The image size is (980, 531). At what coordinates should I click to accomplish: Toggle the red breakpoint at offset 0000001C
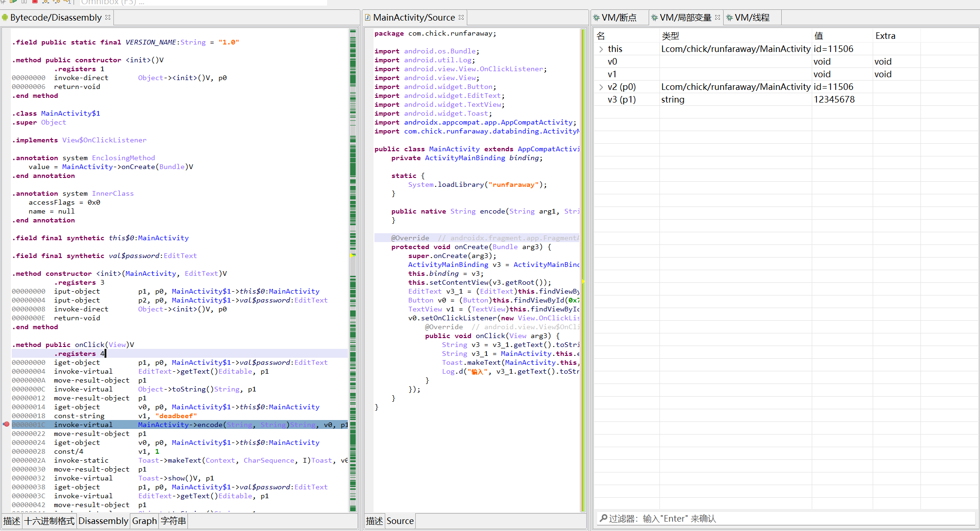[x=6, y=424]
